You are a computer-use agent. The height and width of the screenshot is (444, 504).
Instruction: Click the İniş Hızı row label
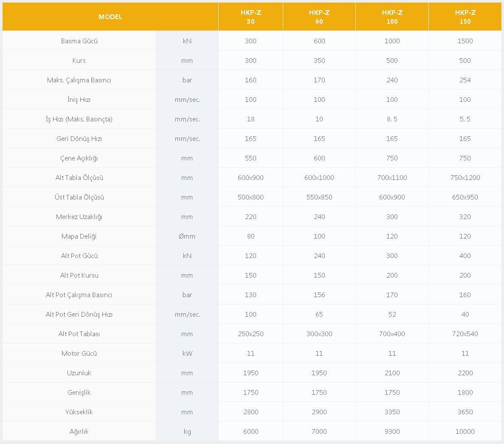[x=79, y=100]
